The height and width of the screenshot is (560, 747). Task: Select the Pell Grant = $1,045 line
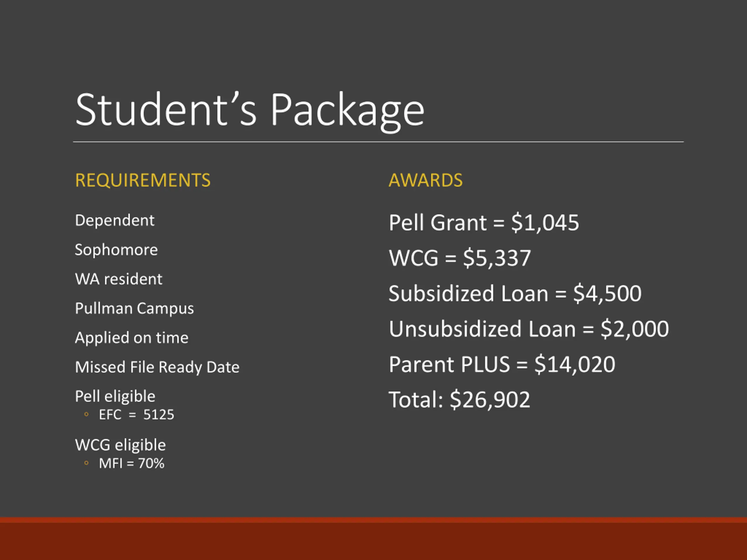coord(484,223)
